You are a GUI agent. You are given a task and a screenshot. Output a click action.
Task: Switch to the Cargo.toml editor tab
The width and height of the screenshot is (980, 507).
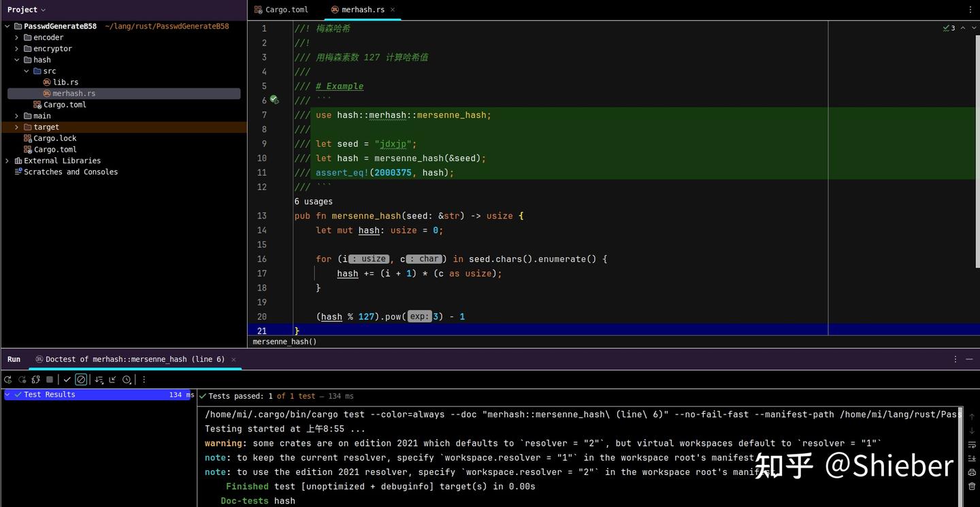point(285,10)
